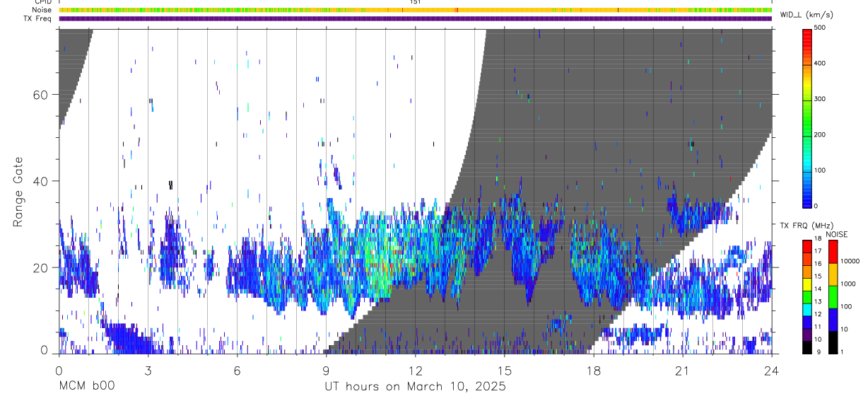Click the 'NOISE' legend title
This screenshot has width=868, height=401.
(x=836, y=234)
